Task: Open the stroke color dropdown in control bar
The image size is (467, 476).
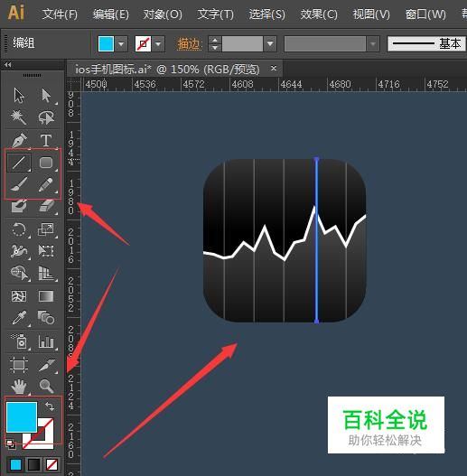Action: (158, 44)
